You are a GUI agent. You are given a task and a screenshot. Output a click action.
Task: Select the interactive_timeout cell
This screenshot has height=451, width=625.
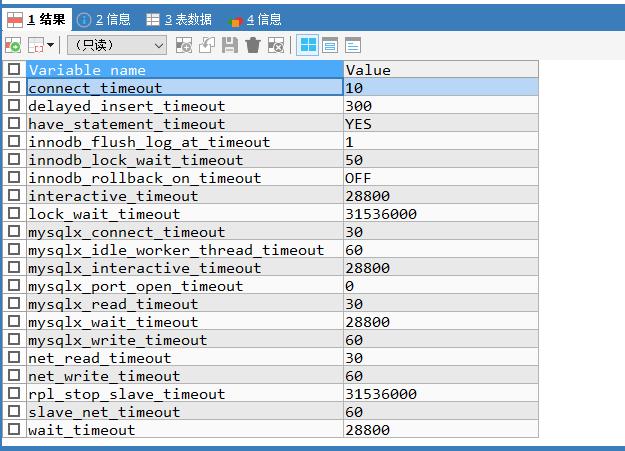coord(185,195)
